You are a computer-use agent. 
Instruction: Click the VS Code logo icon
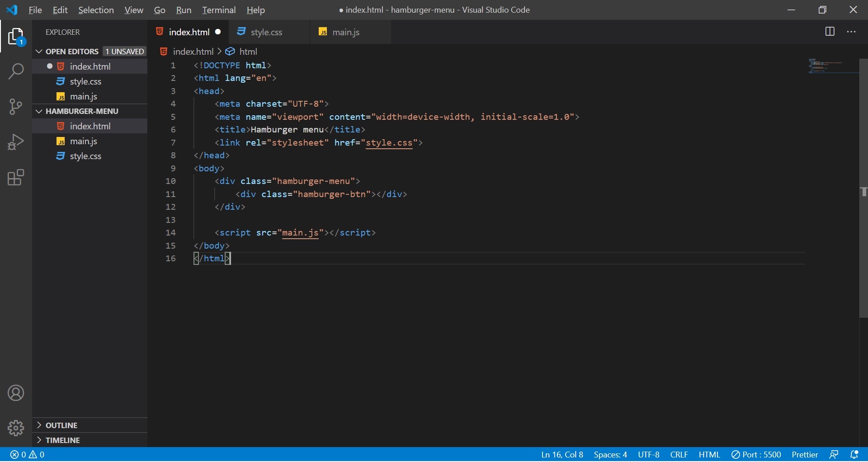pyautogui.click(x=12, y=9)
